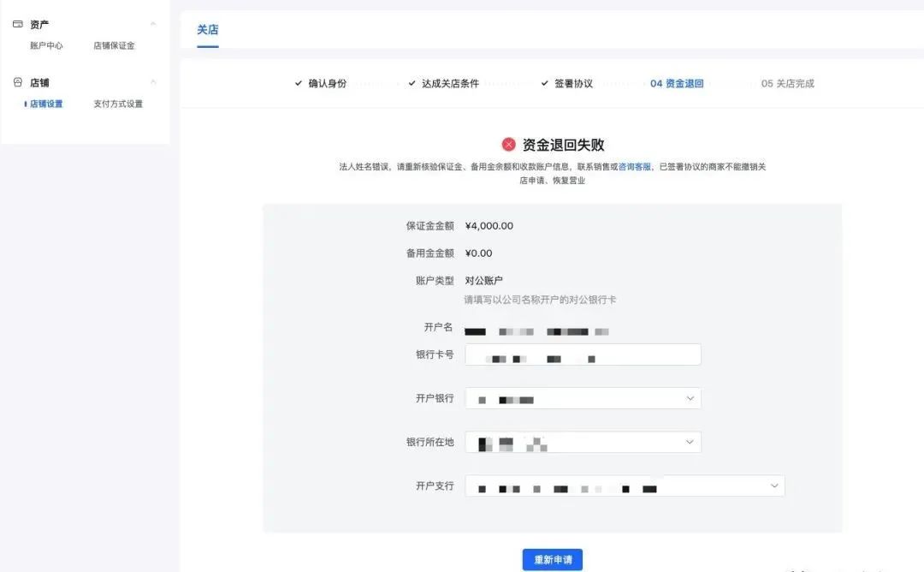Click the checkmark on the 确认身份 step
The image size is (924, 572).
tap(300, 84)
